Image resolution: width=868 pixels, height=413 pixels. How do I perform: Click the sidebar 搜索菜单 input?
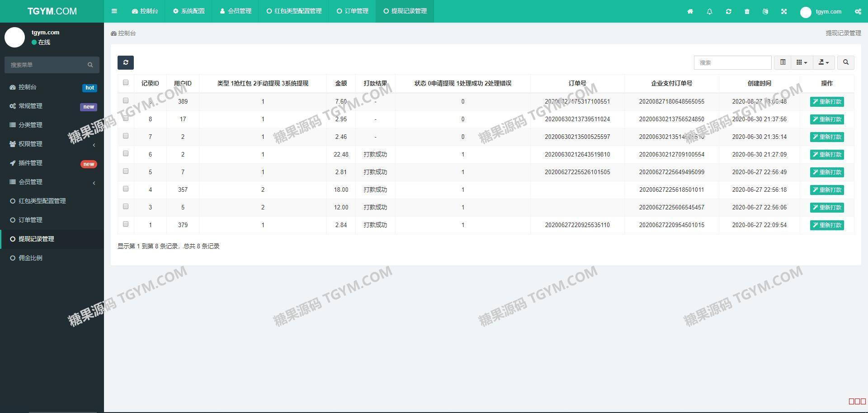(x=45, y=65)
